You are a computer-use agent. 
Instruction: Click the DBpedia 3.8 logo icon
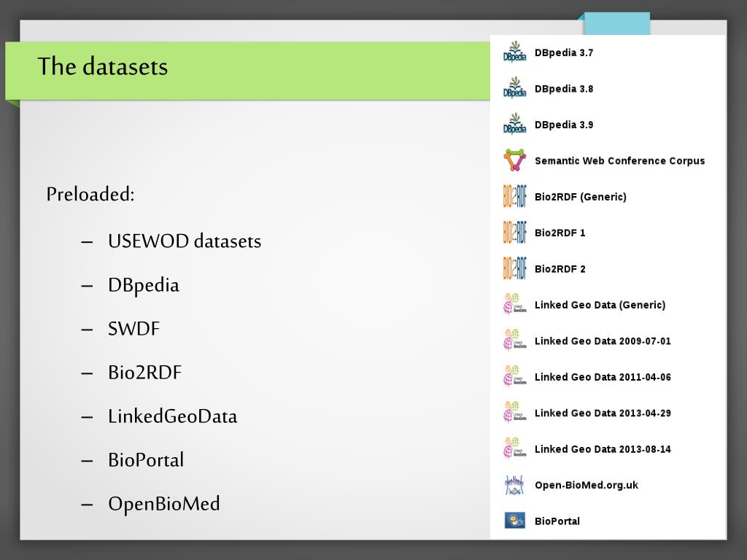(514, 88)
